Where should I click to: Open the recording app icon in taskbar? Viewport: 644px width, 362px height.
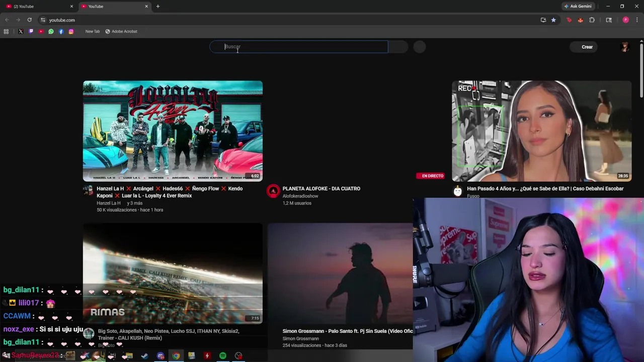(x=238, y=356)
